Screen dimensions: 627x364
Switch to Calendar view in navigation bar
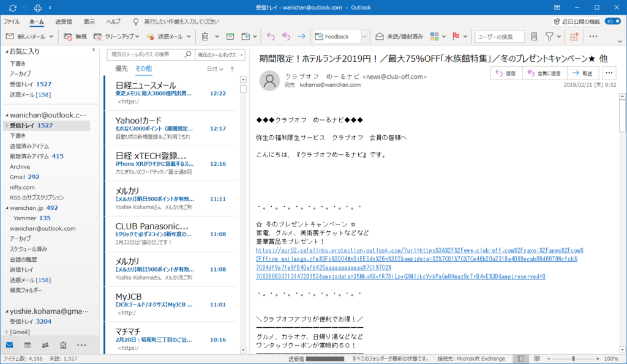27,345
